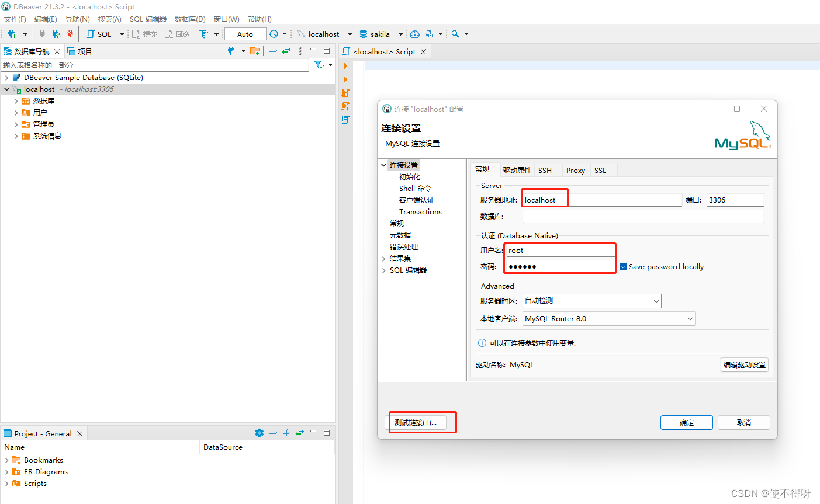Open the local client MySQL Router 8.0 dropdown
The width and height of the screenshot is (820, 504).
click(x=608, y=319)
